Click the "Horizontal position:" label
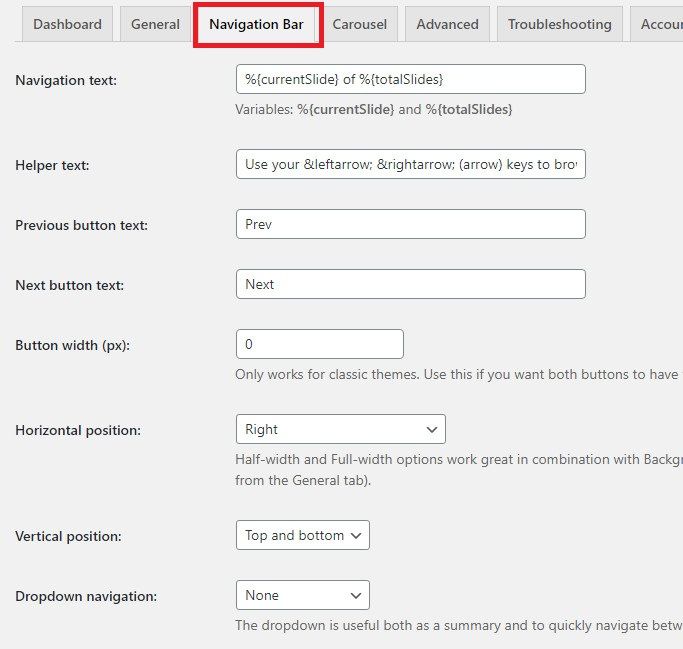The height and width of the screenshot is (649, 683). tap(78, 430)
